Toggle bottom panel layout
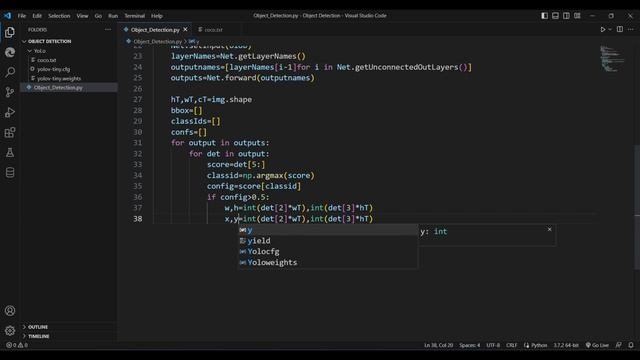The height and width of the screenshot is (360, 640). [556, 16]
